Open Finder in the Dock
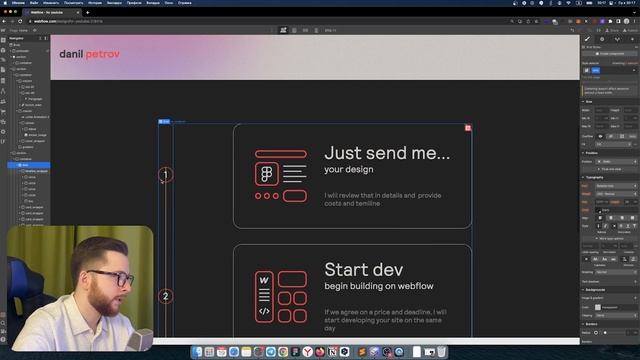640x360 pixels. click(x=197, y=351)
